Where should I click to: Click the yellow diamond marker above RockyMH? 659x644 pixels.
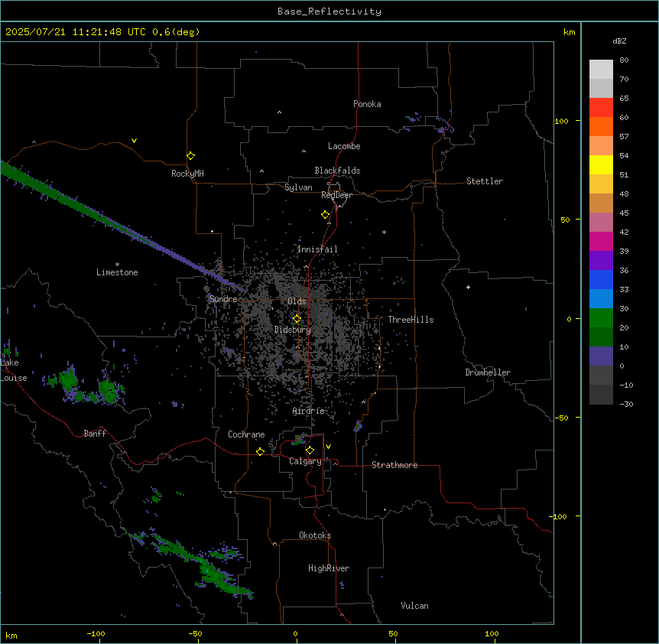190,155
